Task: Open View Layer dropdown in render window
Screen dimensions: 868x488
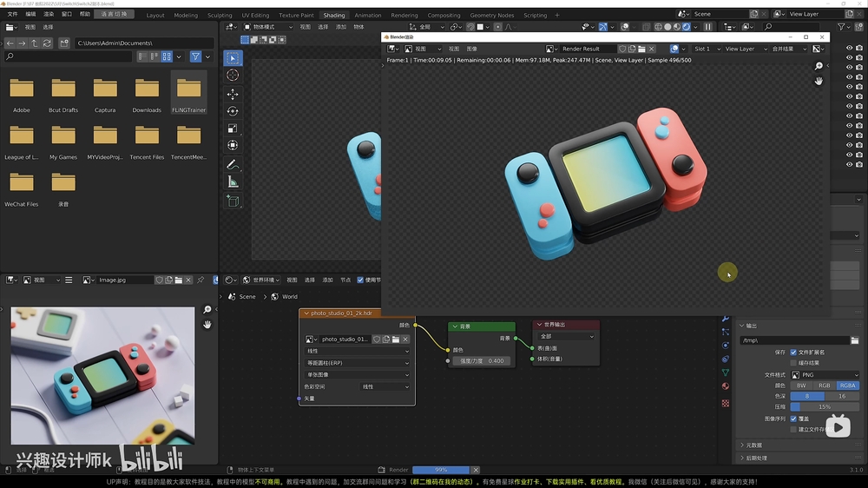Action: (746, 49)
